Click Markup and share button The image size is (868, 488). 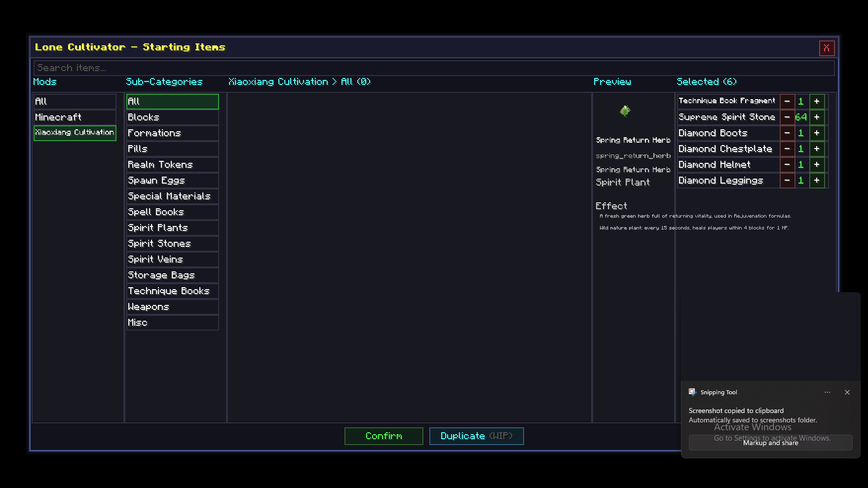770,443
